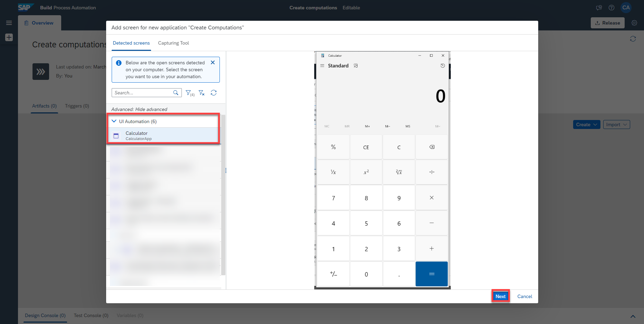Click the Calculator CE key
644x324 pixels.
(x=366, y=147)
